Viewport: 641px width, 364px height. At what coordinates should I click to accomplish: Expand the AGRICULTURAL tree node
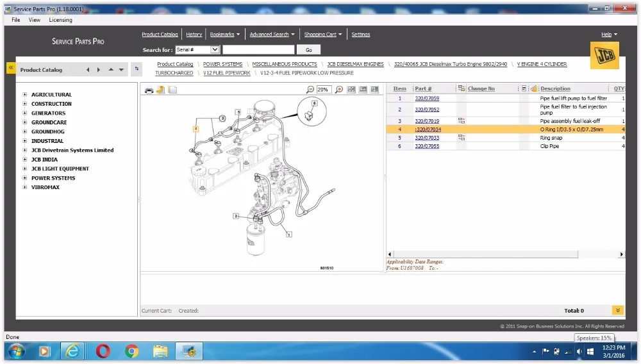click(x=25, y=95)
